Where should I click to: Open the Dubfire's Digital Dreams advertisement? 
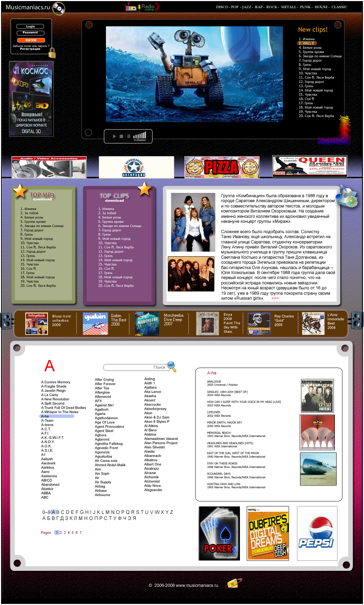(x=268, y=533)
